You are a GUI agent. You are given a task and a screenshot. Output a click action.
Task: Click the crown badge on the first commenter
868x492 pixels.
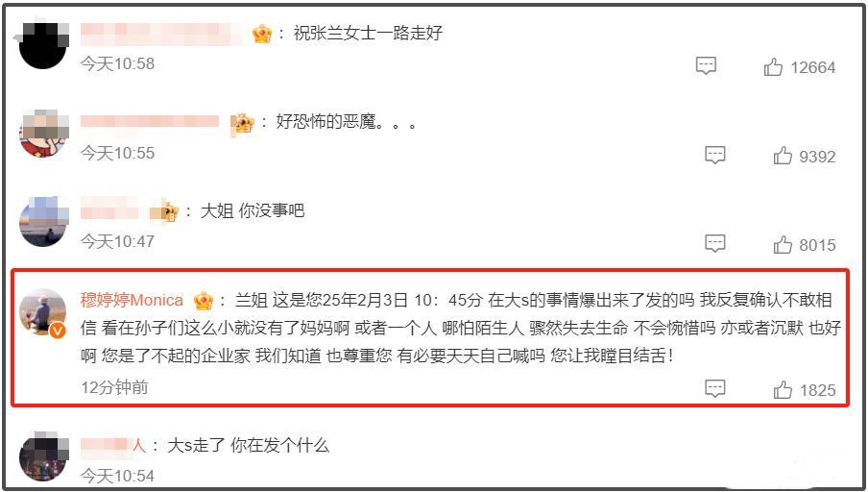[x=262, y=35]
